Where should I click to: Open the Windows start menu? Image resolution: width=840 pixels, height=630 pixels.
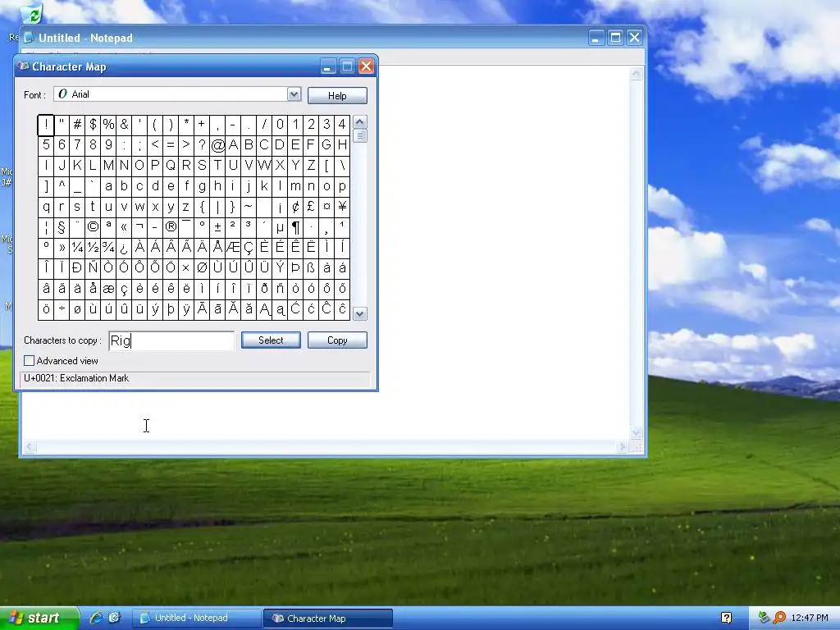[39, 619]
